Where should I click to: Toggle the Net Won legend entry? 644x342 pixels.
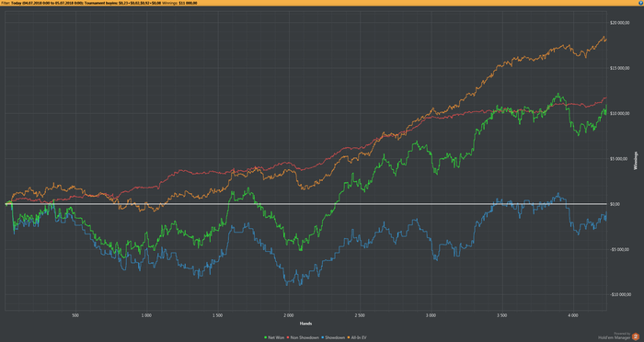[x=274, y=337]
